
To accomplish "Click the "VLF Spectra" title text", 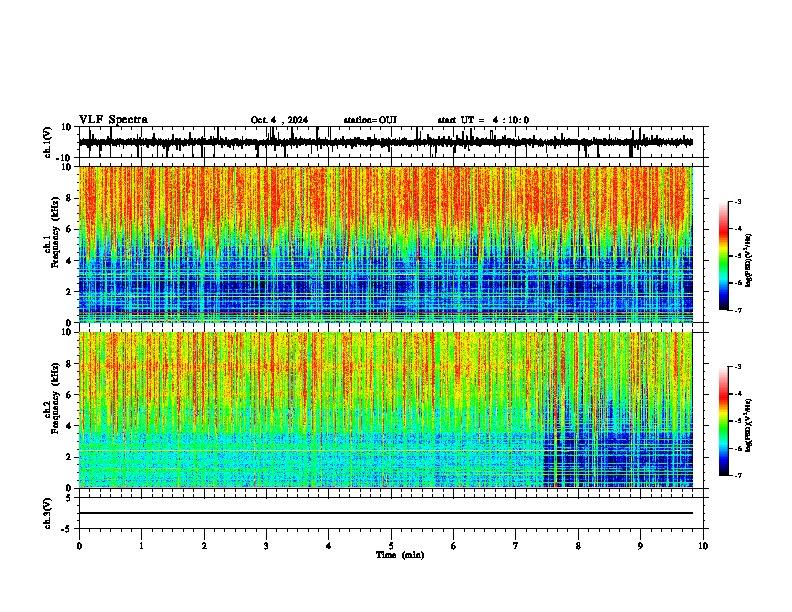I will [113, 120].
